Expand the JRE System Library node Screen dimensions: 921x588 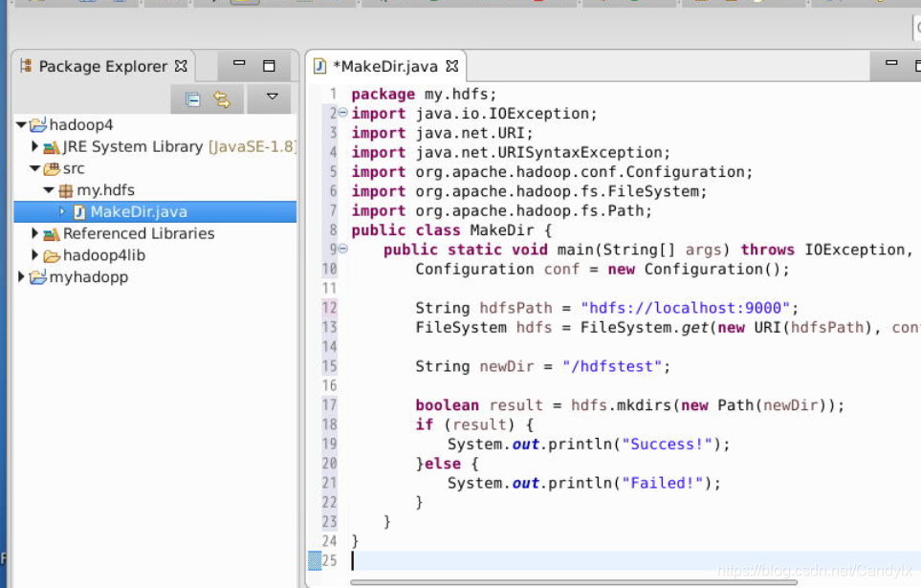pos(34,146)
